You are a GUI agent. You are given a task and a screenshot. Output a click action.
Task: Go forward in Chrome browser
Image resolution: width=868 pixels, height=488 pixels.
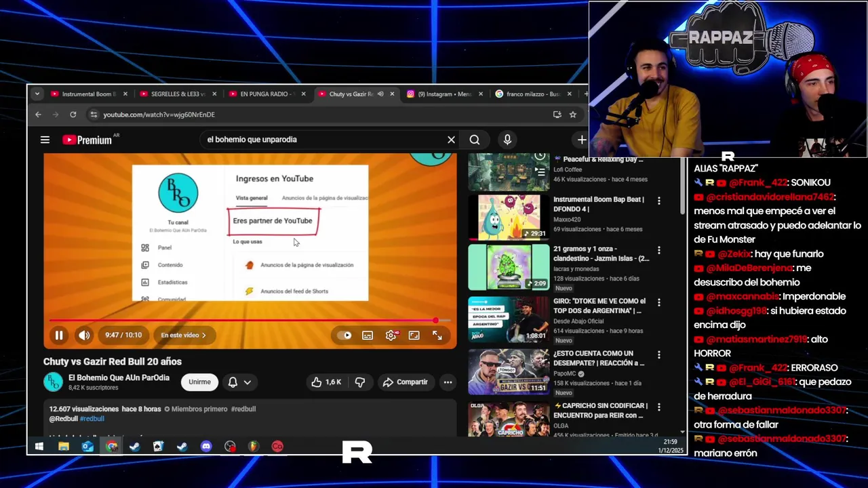(x=56, y=115)
